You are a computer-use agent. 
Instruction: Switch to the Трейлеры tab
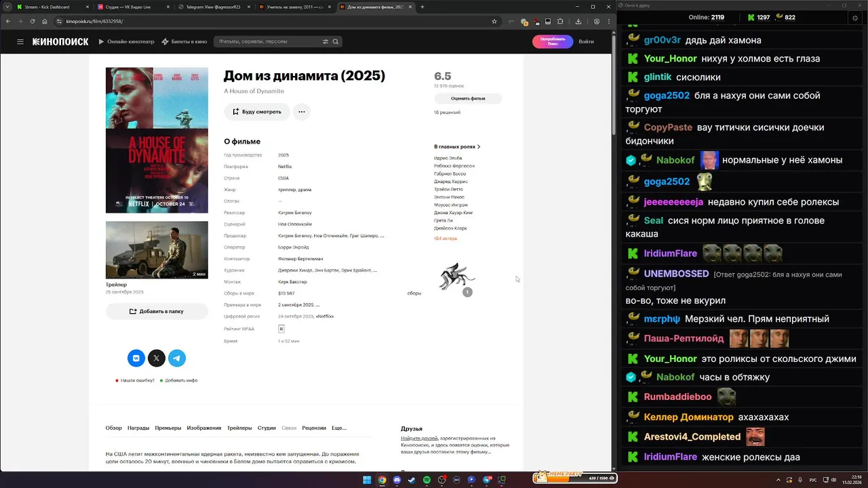(x=239, y=428)
